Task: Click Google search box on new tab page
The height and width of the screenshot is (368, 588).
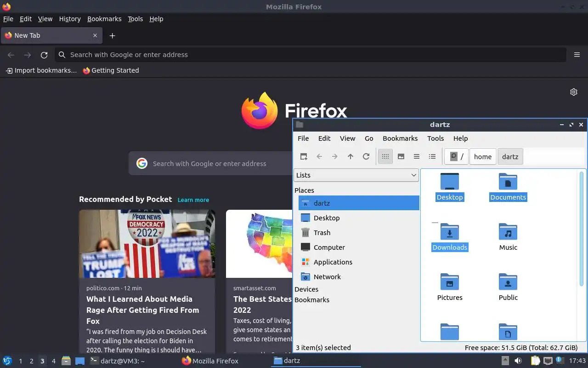Action: coord(211,163)
